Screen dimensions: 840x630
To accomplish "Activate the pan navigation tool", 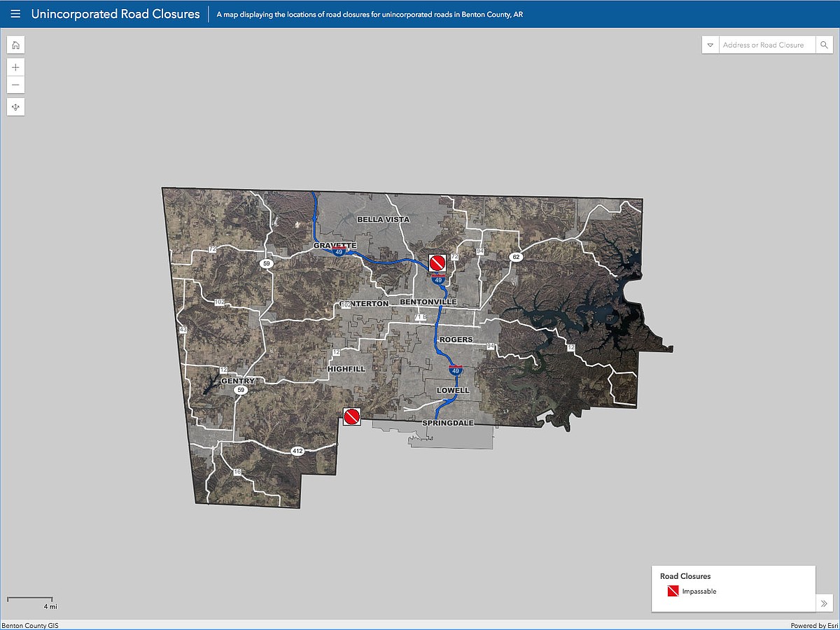I will pyautogui.click(x=15, y=107).
